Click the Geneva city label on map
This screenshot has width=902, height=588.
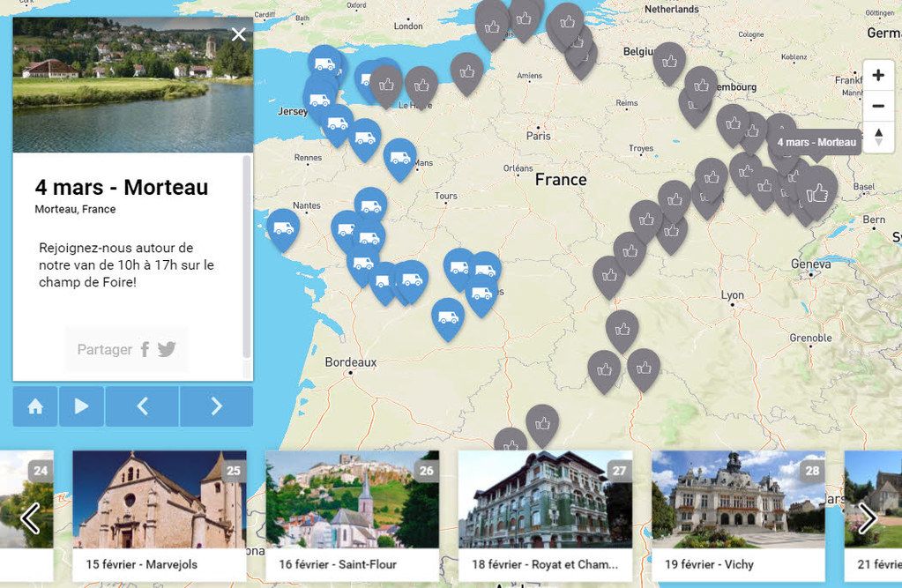[810, 264]
